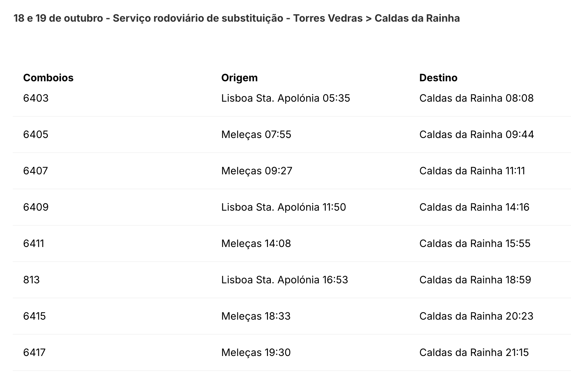The image size is (571, 392).
Task: Click destination Caldas da Rainha 15:55
Action: pyautogui.click(x=475, y=243)
